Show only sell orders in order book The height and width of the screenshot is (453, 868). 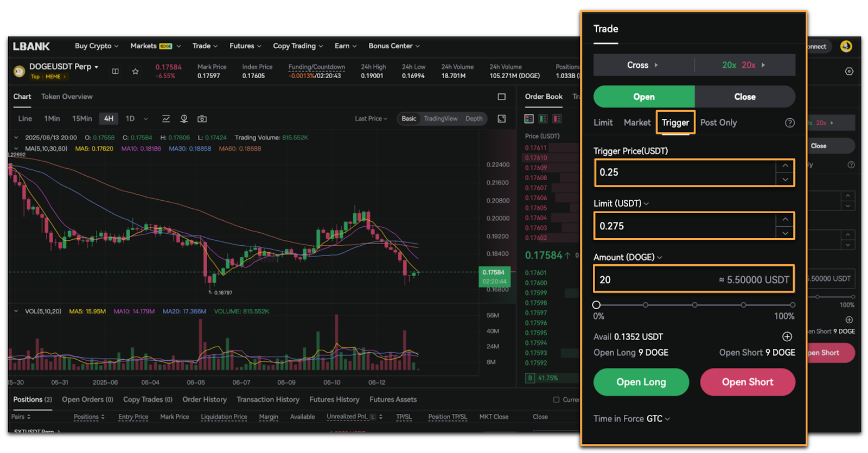tap(557, 119)
